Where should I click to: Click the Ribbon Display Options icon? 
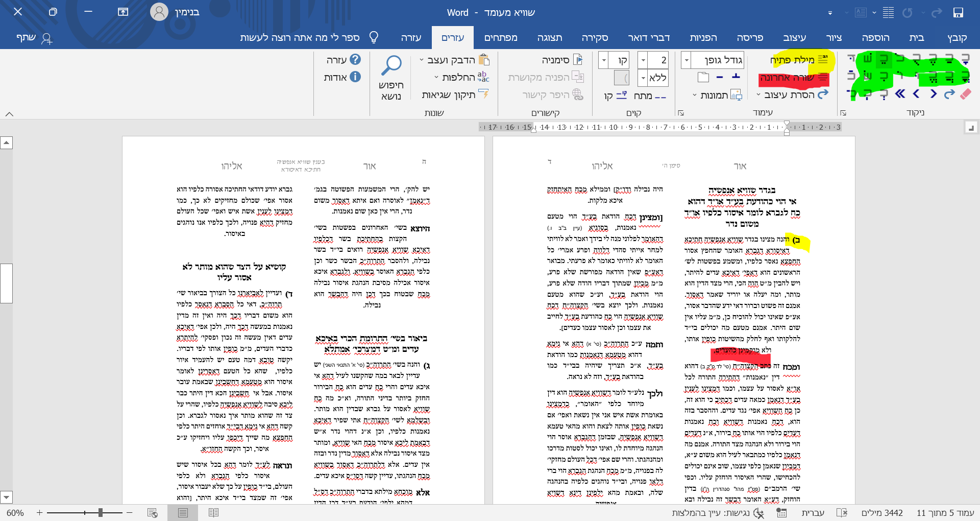click(123, 12)
